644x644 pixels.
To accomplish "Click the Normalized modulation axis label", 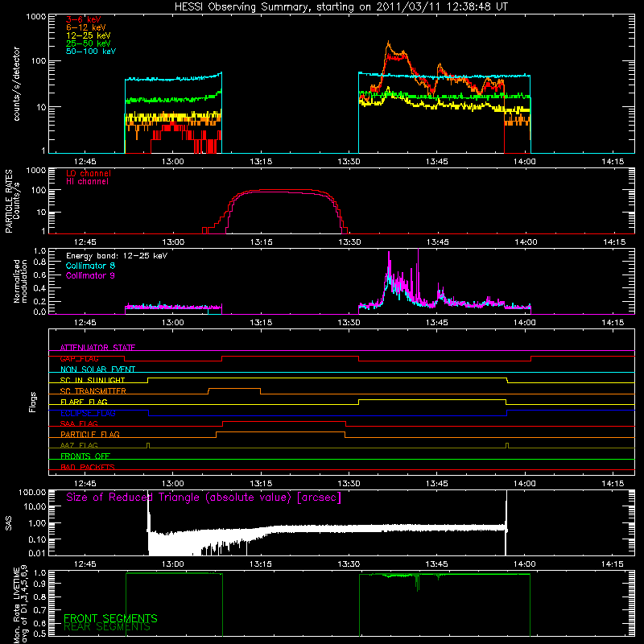I will tap(20, 281).
